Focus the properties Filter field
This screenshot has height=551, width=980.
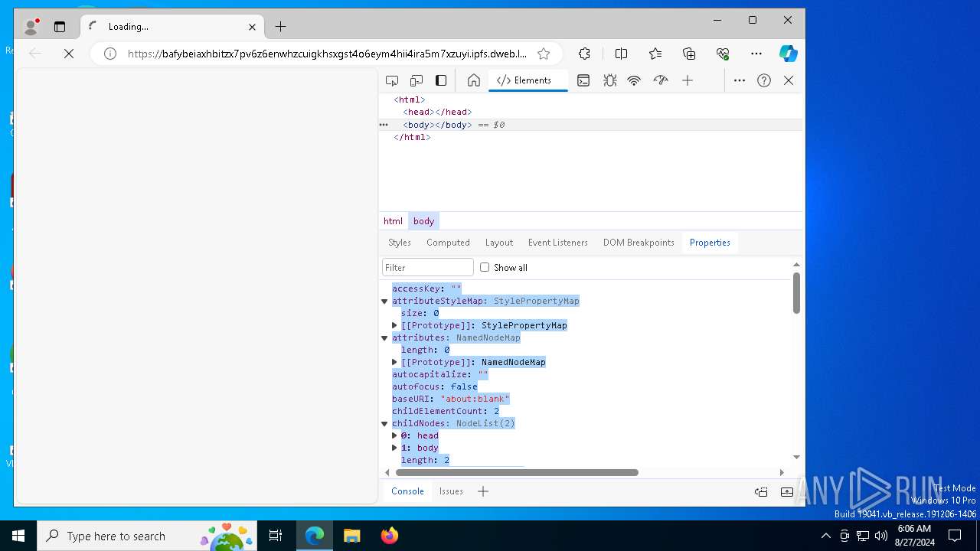pos(427,267)
